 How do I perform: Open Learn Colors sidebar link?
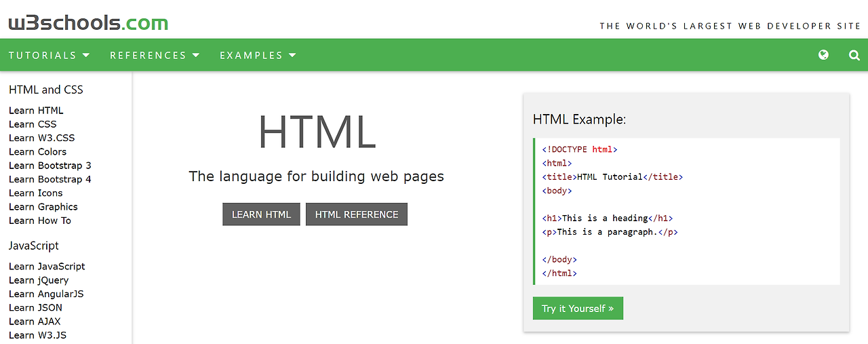click(37, 151)
